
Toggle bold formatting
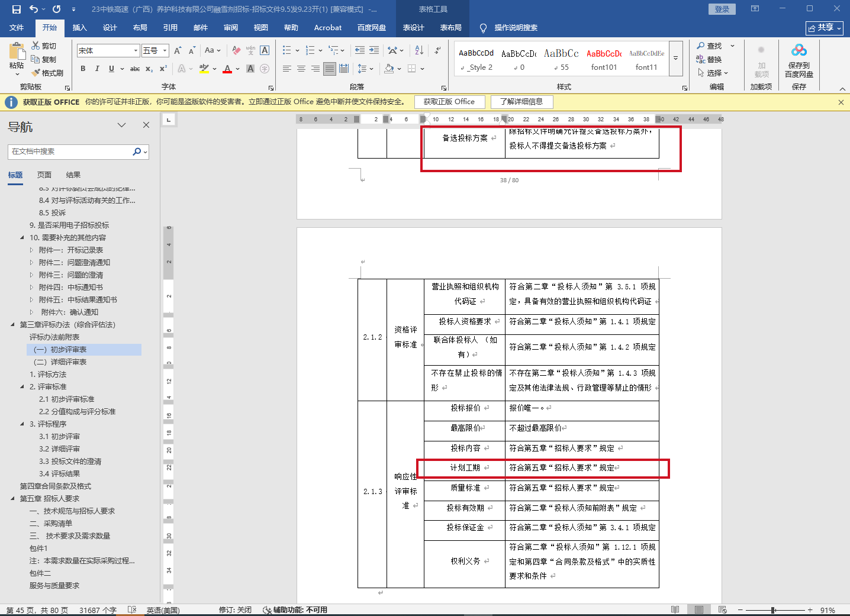click(x=83, y=69)
